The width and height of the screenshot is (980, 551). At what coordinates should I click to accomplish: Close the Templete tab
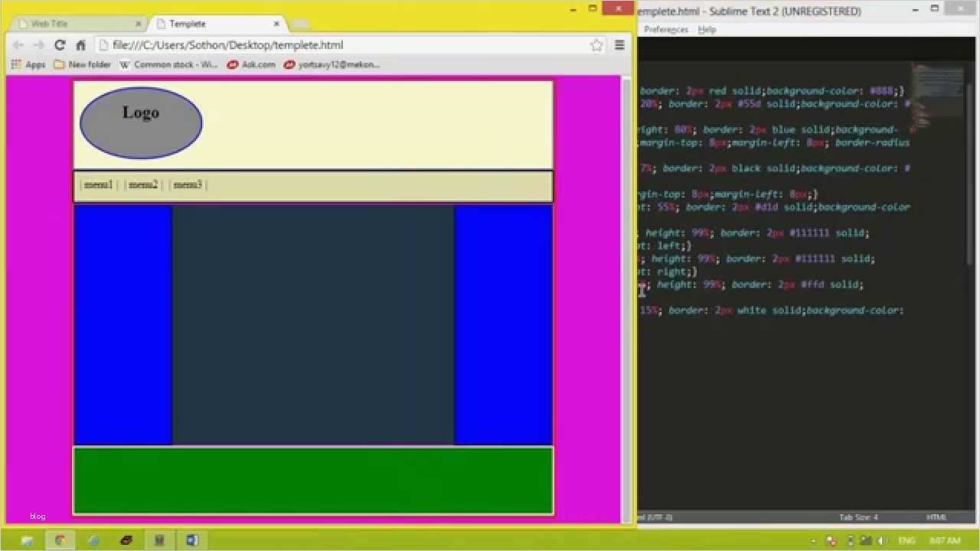point(276,24)
